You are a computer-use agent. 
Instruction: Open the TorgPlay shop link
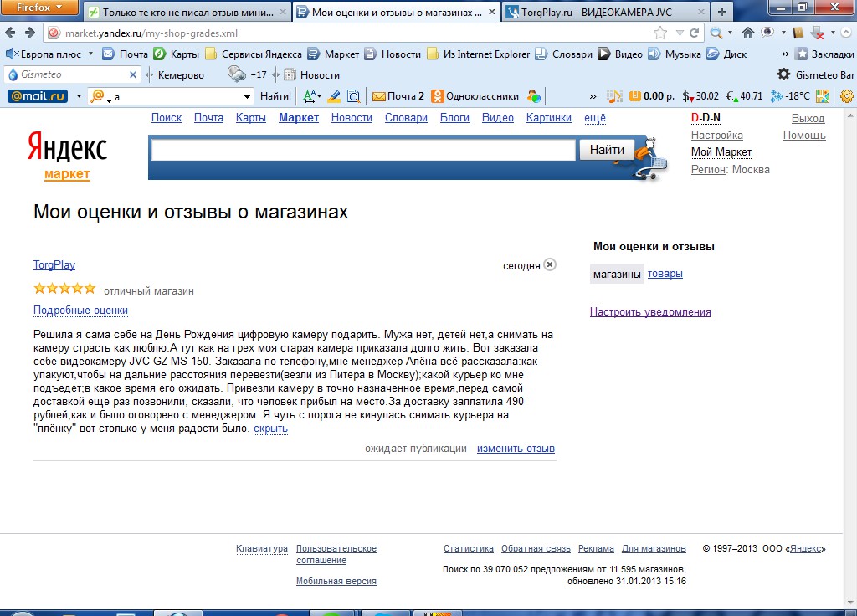(x=54, y=264)
